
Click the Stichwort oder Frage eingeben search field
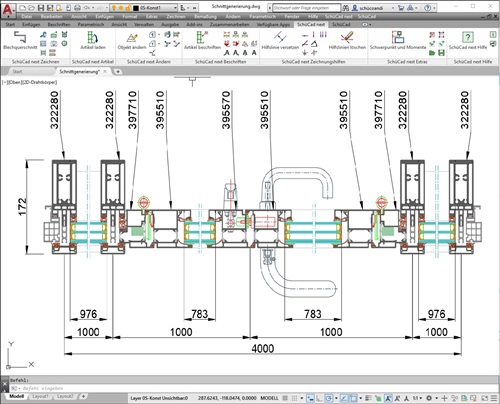pos(307,8)
